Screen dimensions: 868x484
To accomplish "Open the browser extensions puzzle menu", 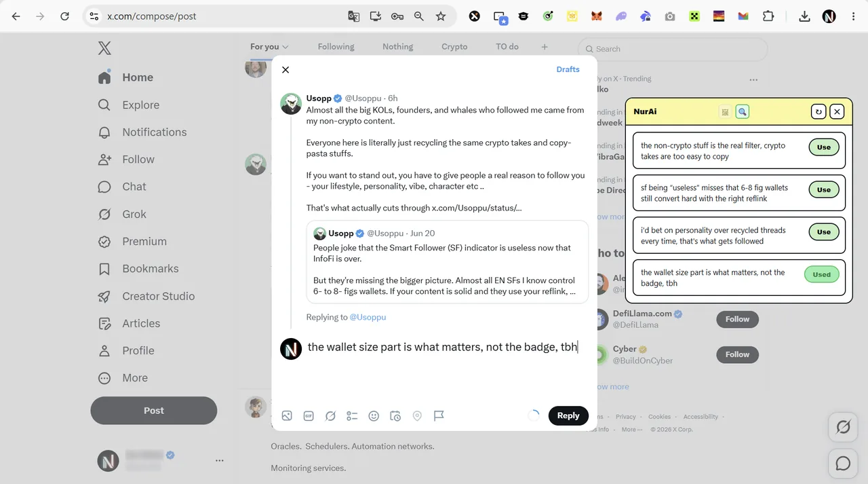I will pos(768,16).
